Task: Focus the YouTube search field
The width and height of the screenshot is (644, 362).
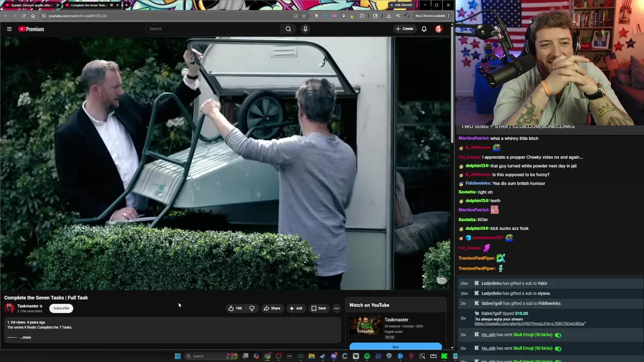Action: 214,29
